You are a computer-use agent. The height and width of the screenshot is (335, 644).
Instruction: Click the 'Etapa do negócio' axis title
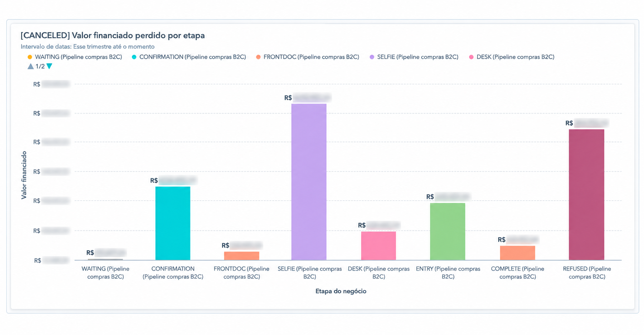(x=341, y=291)
